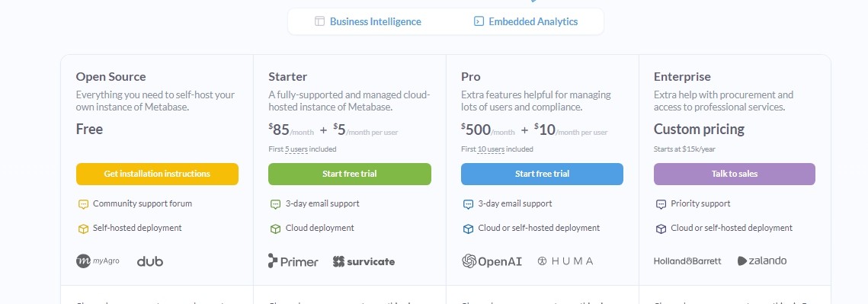
Task: Click the Primer logo
Action: tap(293, 261)
